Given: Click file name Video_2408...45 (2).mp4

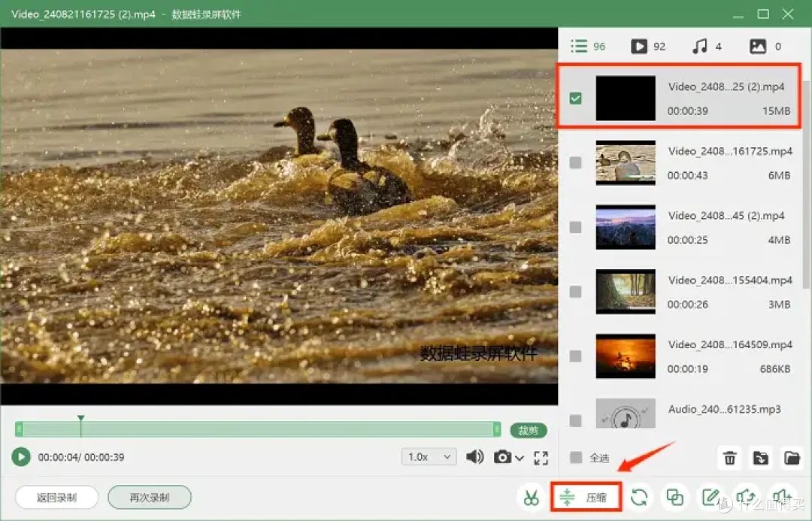Looking at the screenshot, I should tap(726, 216).
